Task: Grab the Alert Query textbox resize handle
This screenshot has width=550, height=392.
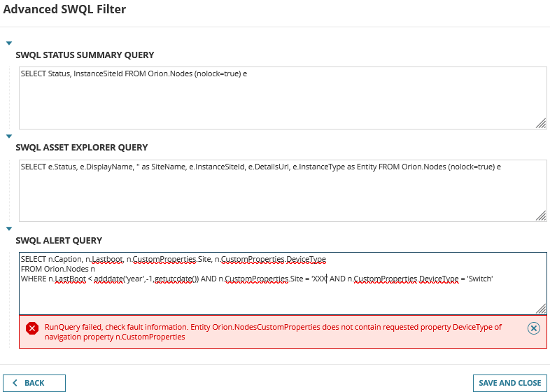Action: [x=541, y=309]
